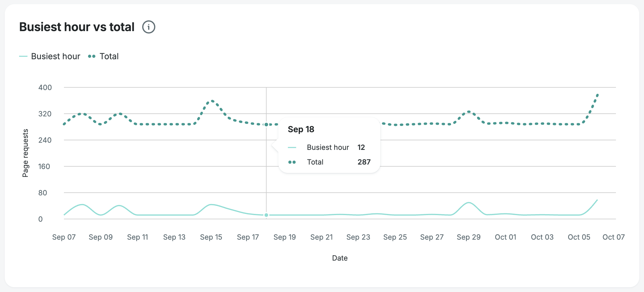Click the Sep 07 date axis label
Image resolution: width=644 pixels, height=292 pixels.
tap(64, 237)
